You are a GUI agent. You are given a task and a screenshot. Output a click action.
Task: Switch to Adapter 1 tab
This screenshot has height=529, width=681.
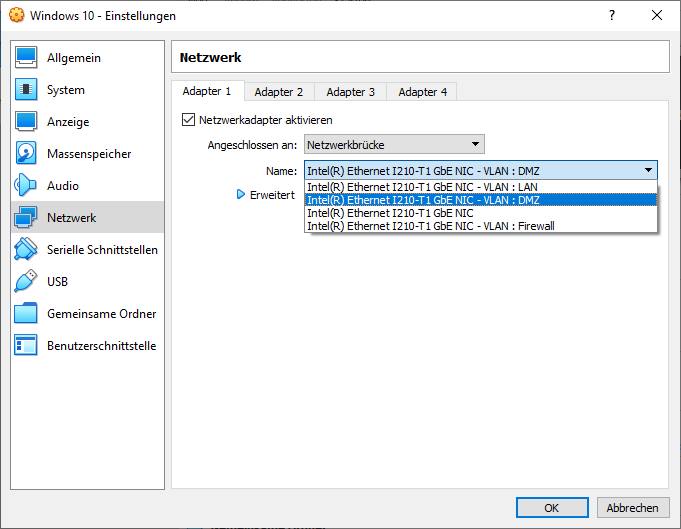click(207, 91)
